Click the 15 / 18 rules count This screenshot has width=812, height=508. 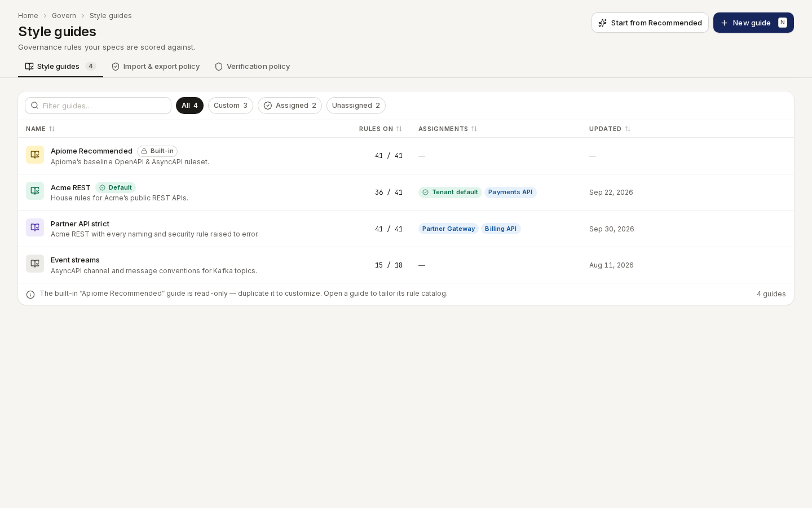[x=389, y=265]
